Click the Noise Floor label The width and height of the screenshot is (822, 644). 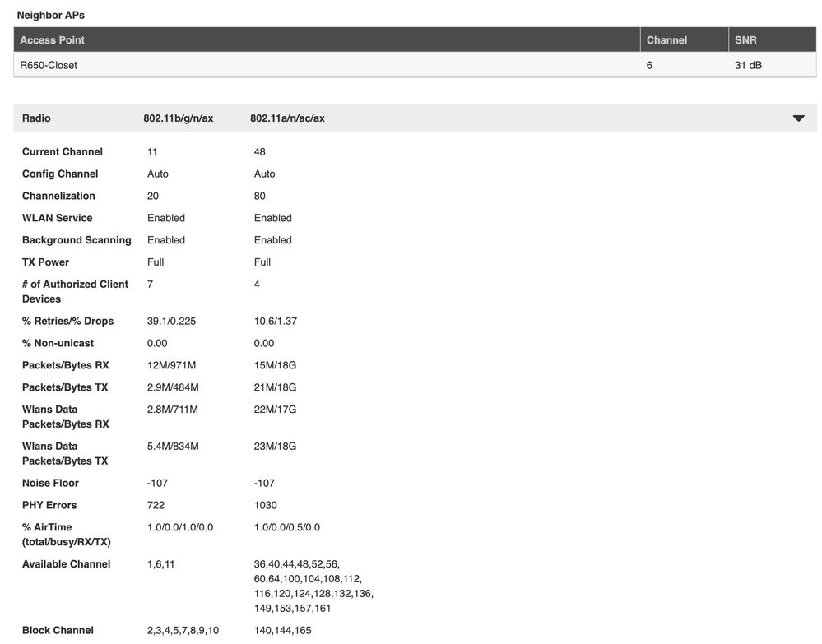point(50,484)
